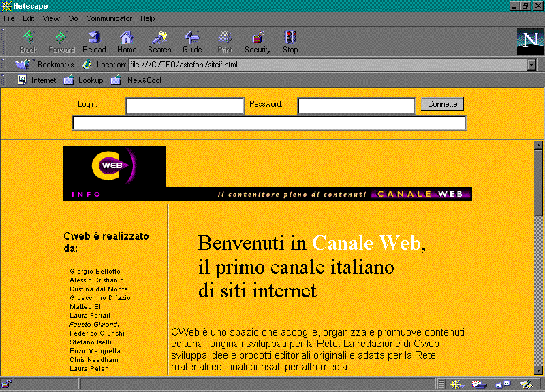The height and width of the screenshot is (392, 545).
Task: Click the name Chris Needham
Action: (x=94, y=360)
